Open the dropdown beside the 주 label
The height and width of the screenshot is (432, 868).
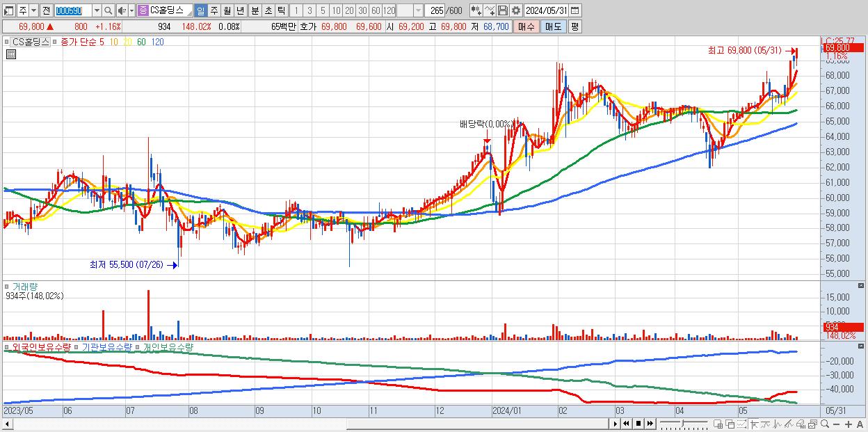tap(33, 10)
